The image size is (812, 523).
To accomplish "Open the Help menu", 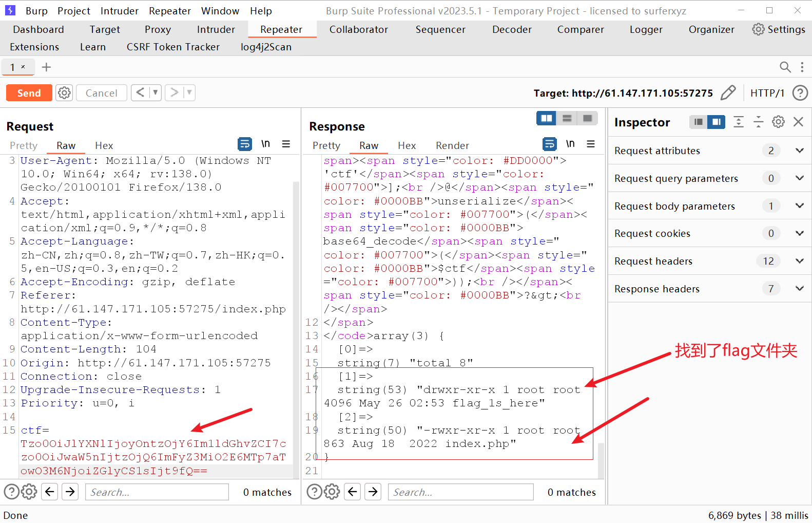I will (261, 11).
